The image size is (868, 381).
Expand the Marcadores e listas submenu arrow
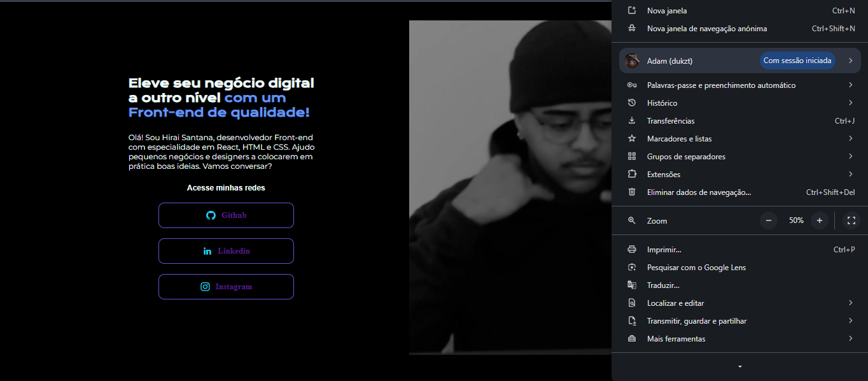tap(851, 138)
